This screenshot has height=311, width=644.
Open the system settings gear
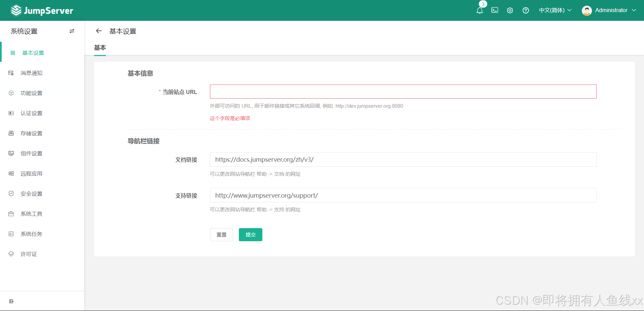pos(510,10)
